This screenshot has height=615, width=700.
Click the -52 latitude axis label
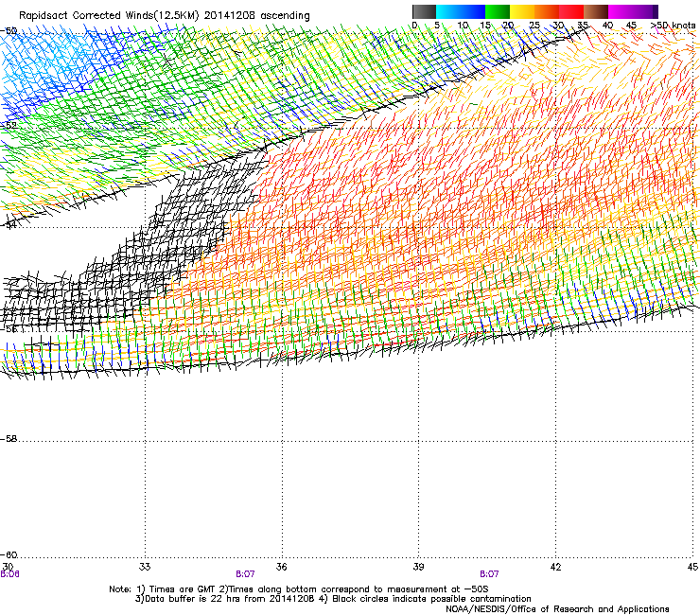pos(9,125)
